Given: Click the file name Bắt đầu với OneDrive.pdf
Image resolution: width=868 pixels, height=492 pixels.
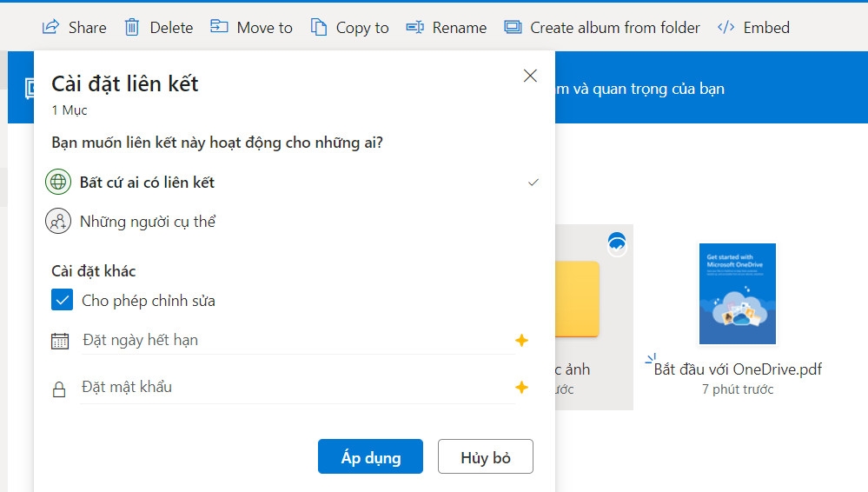Looking at the screenshot, I should tap(738, 369).
